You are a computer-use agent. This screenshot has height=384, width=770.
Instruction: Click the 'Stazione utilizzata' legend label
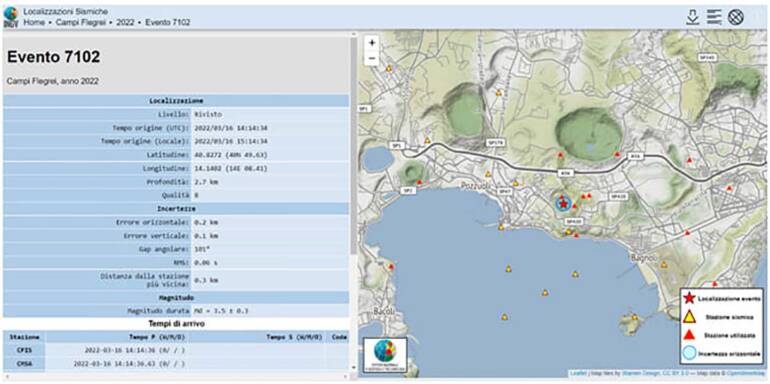coord(730,335)
